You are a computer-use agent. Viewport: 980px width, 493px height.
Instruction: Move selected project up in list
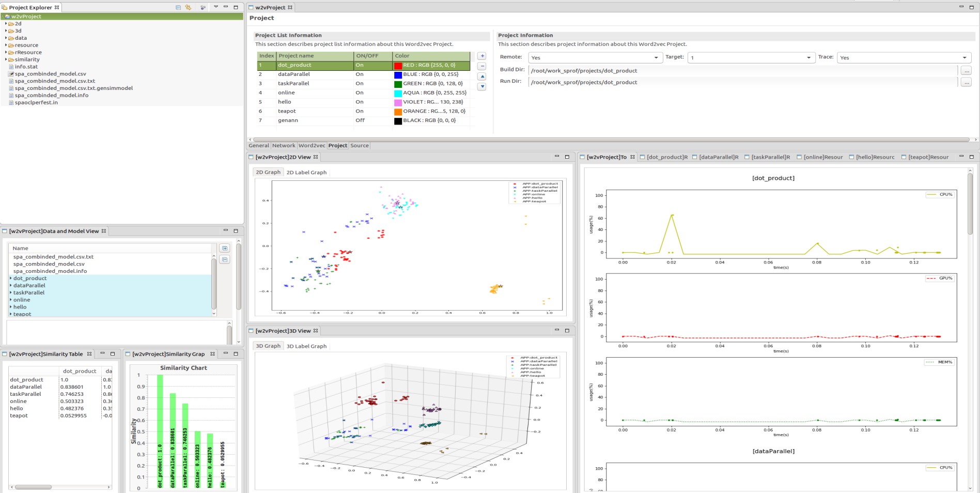coord(482,76)
